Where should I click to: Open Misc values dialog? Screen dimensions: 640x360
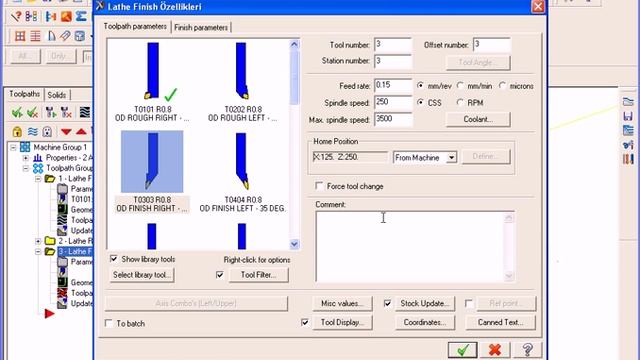click(x=342, y=304)
